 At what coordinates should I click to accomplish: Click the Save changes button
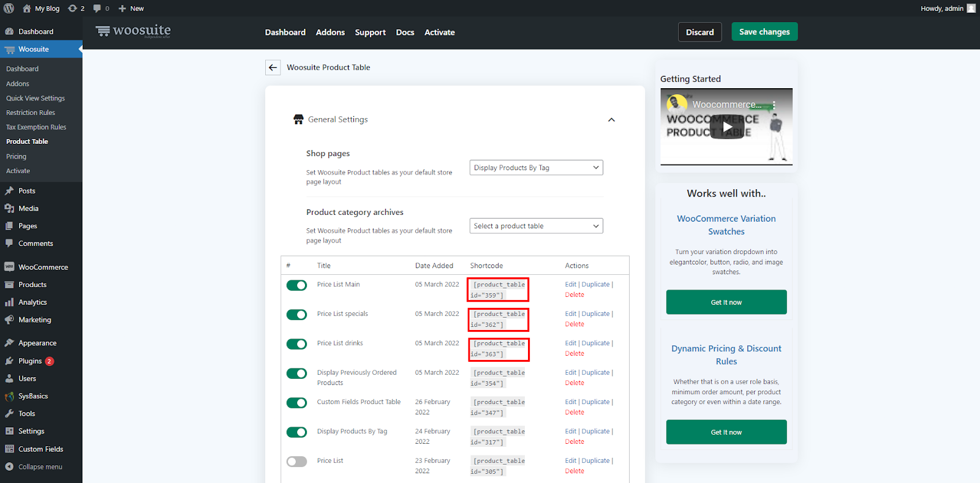[764, 32]
